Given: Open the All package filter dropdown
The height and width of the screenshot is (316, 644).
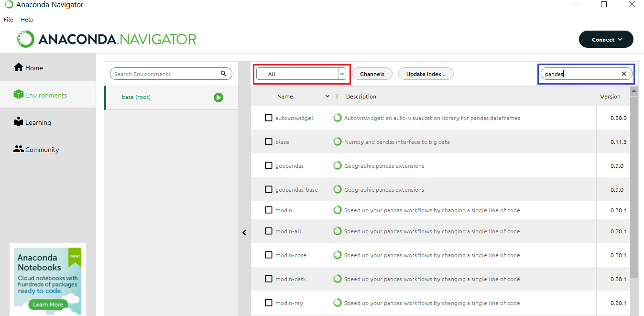Looking at the screenshot, I should point(301,74).
